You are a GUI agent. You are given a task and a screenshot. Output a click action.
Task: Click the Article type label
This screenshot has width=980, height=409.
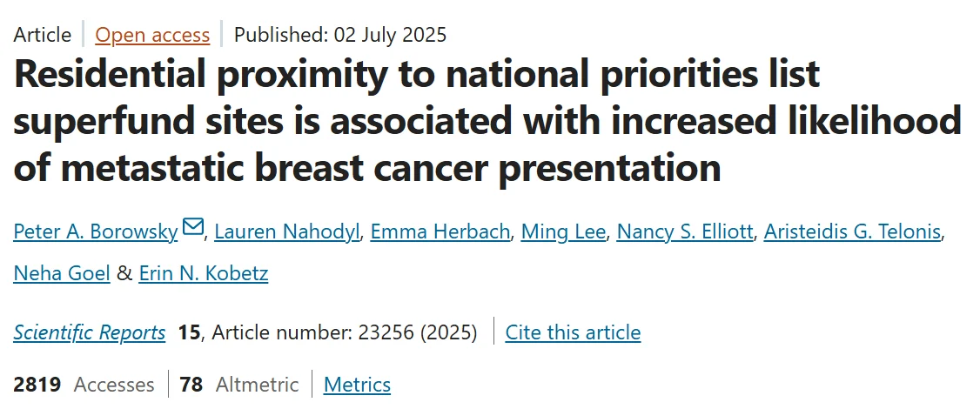tap(43, 35)
